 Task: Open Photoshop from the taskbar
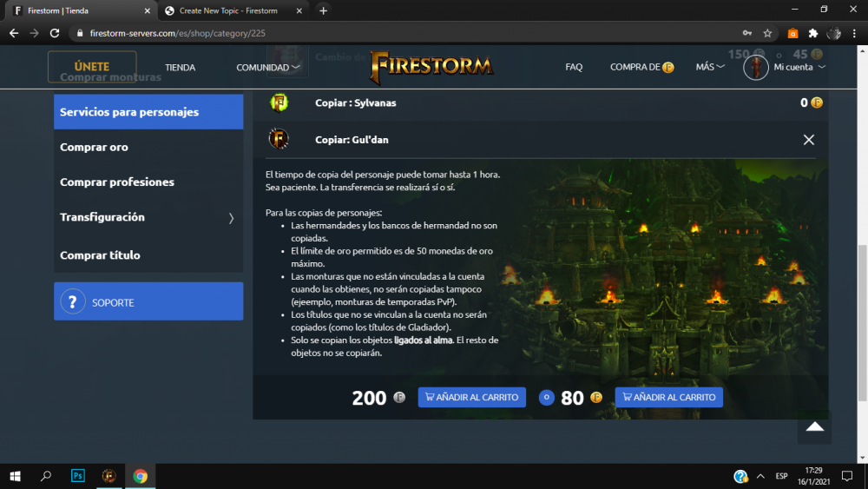pyautogui.click(x=78, y=476)
